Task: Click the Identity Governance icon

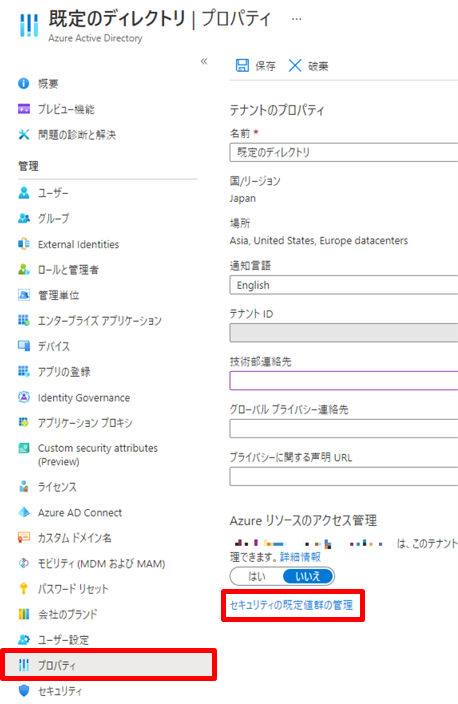Action: point(24,397)
